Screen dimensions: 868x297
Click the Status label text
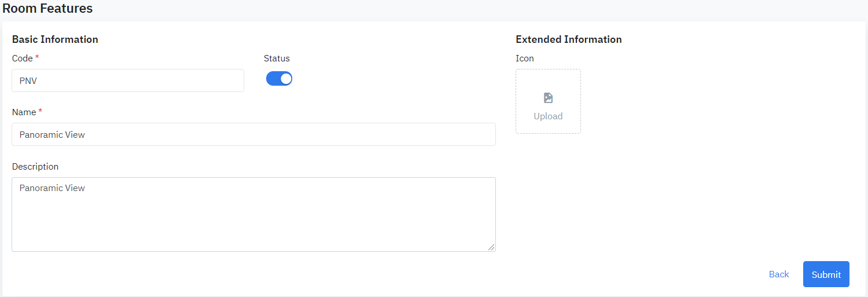(x=277, y=58)
